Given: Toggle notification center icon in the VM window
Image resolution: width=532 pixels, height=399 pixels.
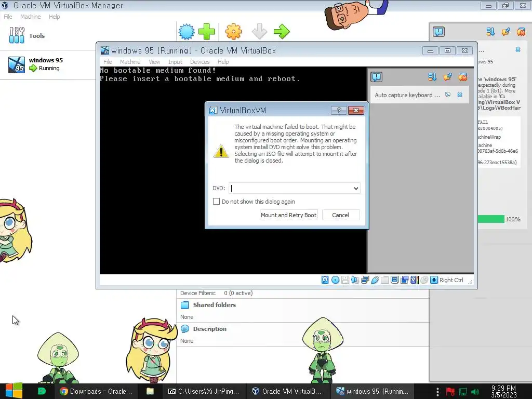Looking at the screenshot, I should (376, 77).
